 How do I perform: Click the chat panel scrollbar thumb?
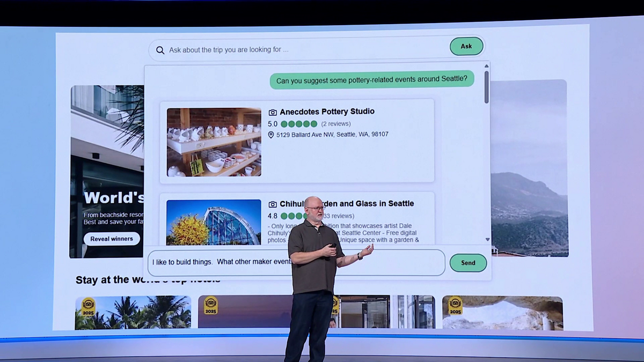(487, 87)
